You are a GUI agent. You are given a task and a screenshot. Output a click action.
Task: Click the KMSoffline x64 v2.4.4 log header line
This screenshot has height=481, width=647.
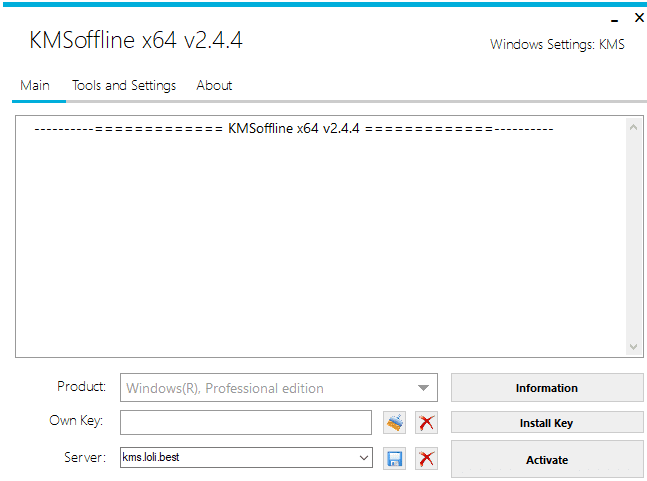coord(294,129)
